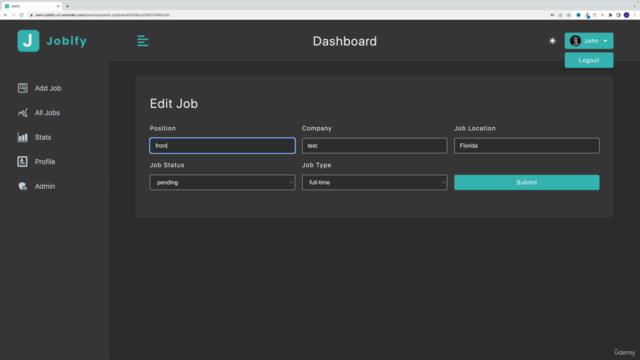
Task: Submit the Edit Job form
Action: [x=527, y=182]
